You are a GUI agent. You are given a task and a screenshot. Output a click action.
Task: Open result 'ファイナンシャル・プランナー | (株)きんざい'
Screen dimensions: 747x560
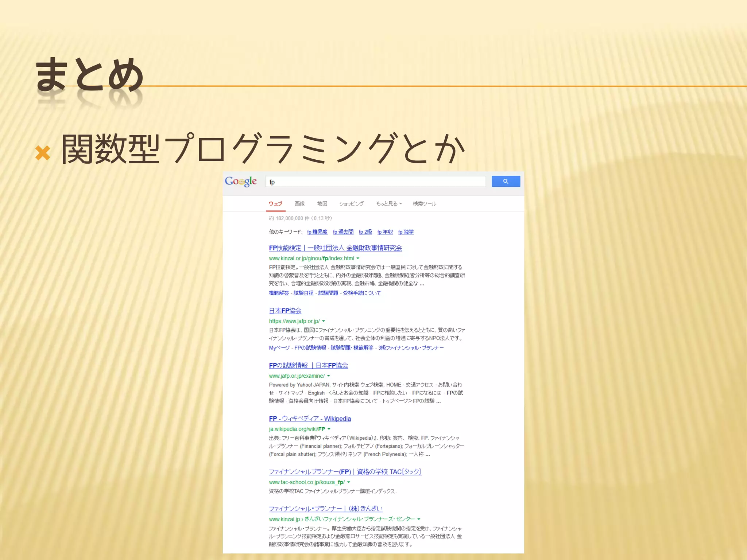tap(326, 509)
